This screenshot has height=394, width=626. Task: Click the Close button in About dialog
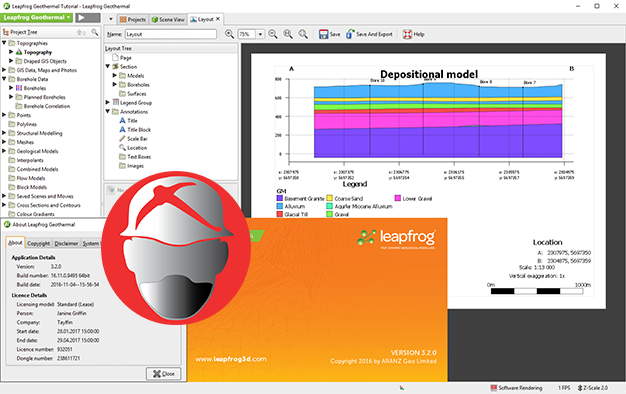164,374
